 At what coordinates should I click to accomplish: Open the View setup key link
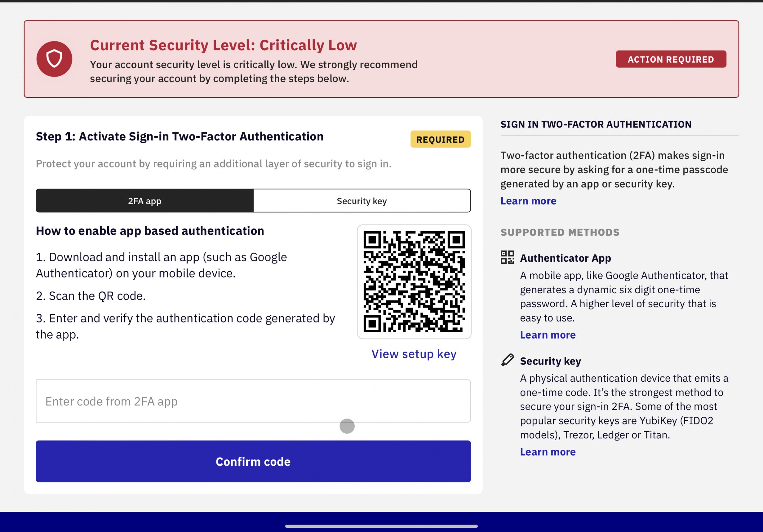coord(414,354)
